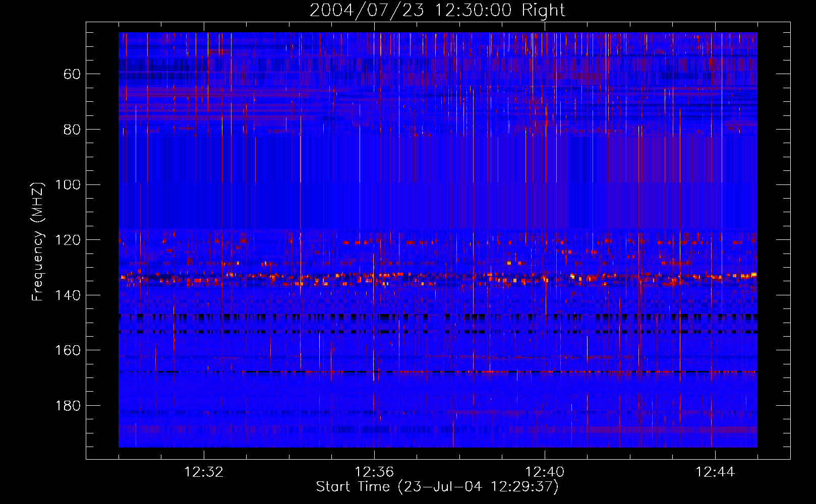This screenshot has height=504, width=816.
Task: Click the plot title "2004/07/23 12:30:00 Right"
Action: pos(437,10)
